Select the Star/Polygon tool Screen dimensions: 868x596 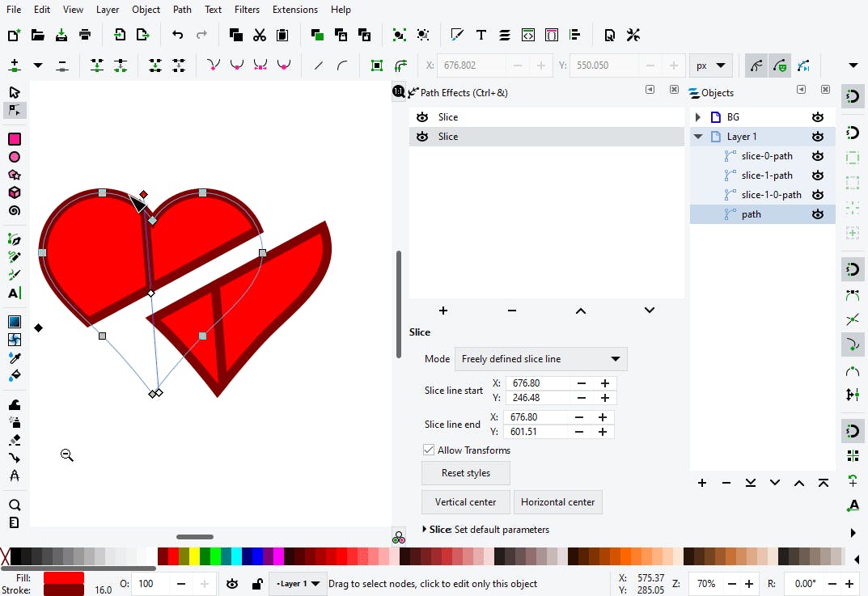tap(15, 175)
